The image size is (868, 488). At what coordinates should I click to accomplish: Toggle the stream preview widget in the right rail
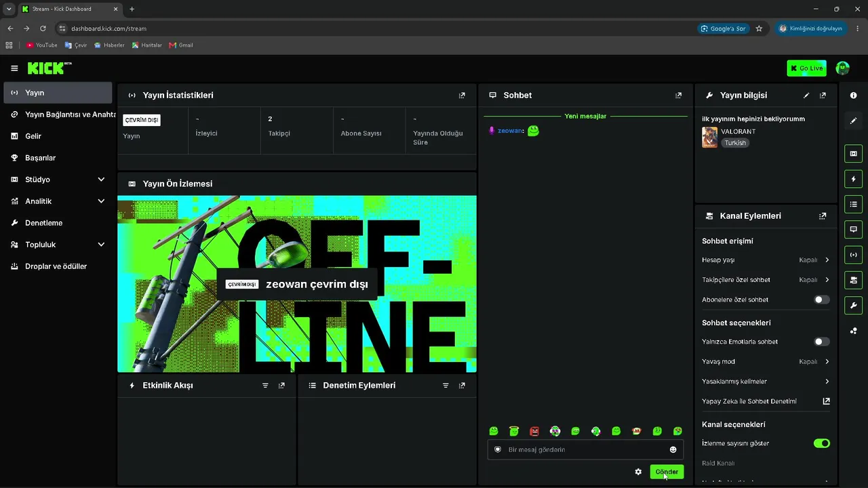coord(853,154)
